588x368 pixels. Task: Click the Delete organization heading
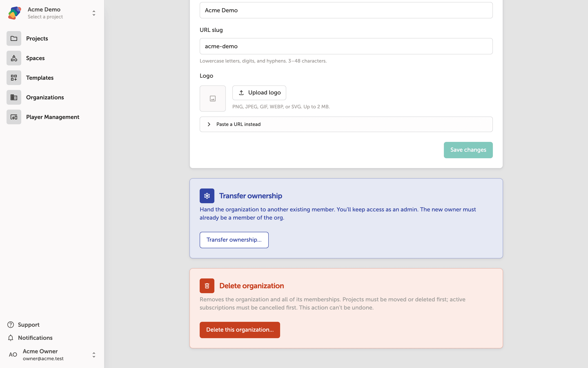[252, 286]
